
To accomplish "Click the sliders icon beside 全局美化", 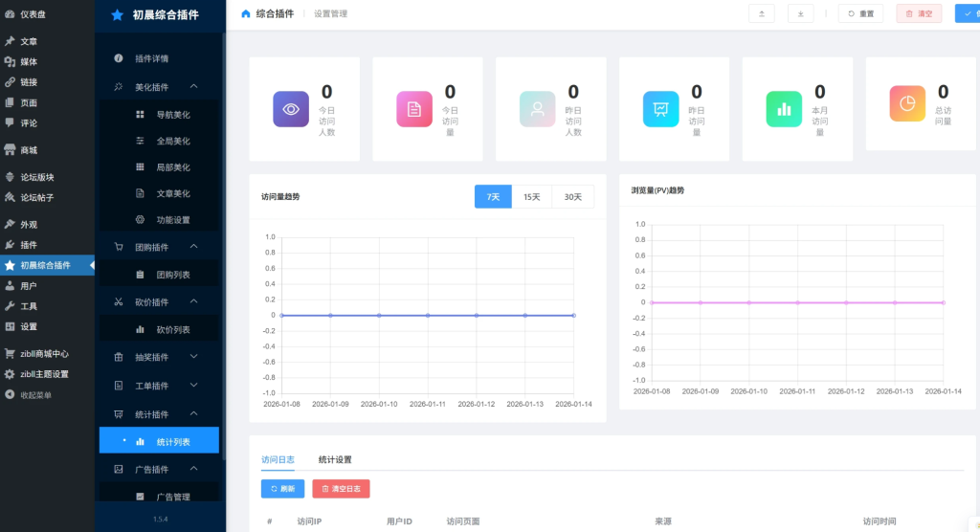I will coord(140,141).
